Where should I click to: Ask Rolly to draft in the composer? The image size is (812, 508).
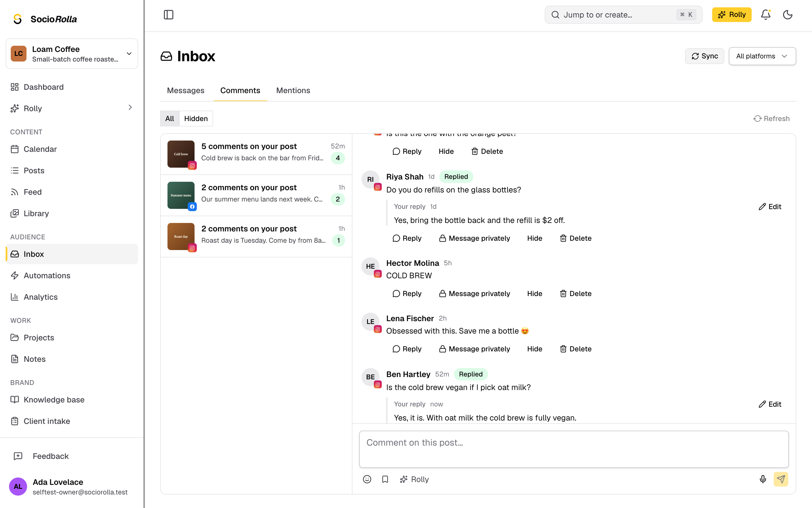414,479
